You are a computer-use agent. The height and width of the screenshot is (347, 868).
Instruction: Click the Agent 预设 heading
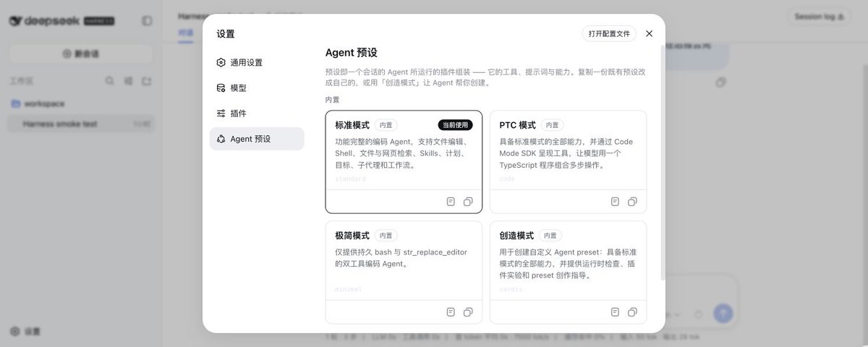(351, 53)
